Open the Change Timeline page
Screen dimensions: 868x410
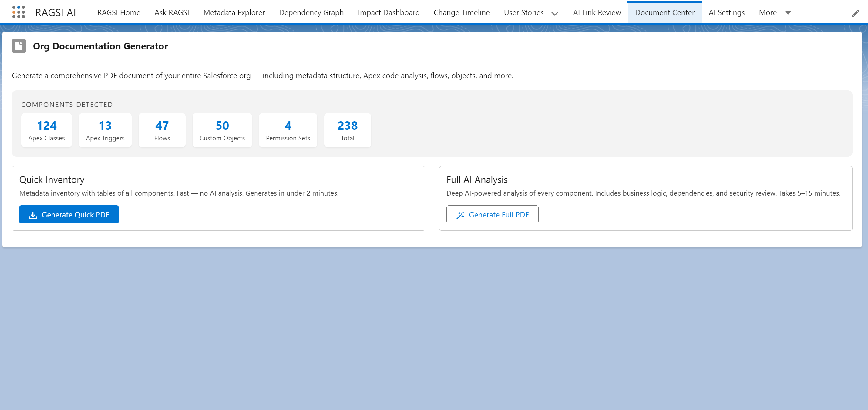461,12
